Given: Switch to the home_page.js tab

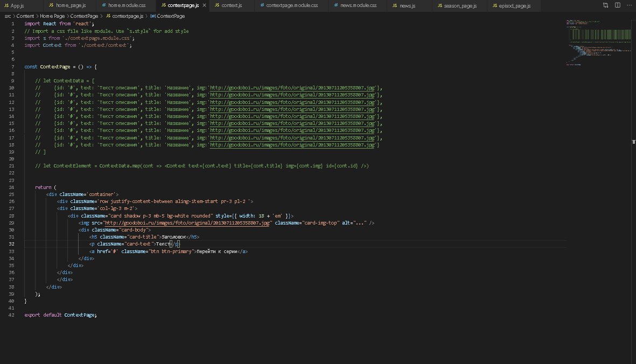Looking at the screenshot, I should (x=71, y=5).
